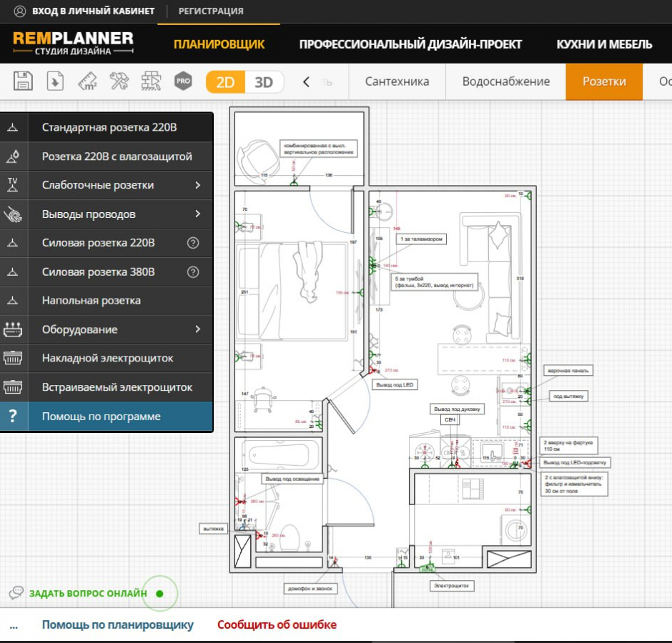672x643 pixels.
Task: Click the под вытяжку annotation
Action: click(x=568, y=397)
